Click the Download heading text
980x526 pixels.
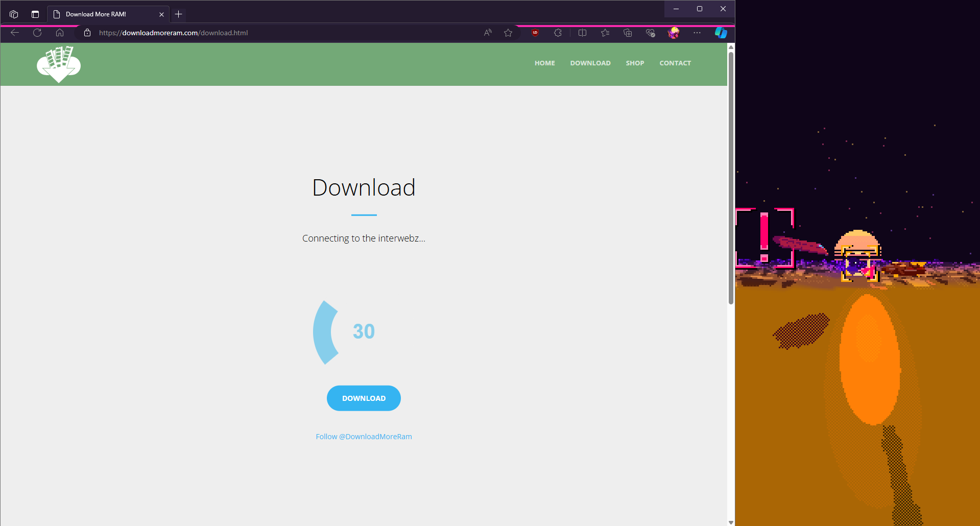click(x=364, y=187)
